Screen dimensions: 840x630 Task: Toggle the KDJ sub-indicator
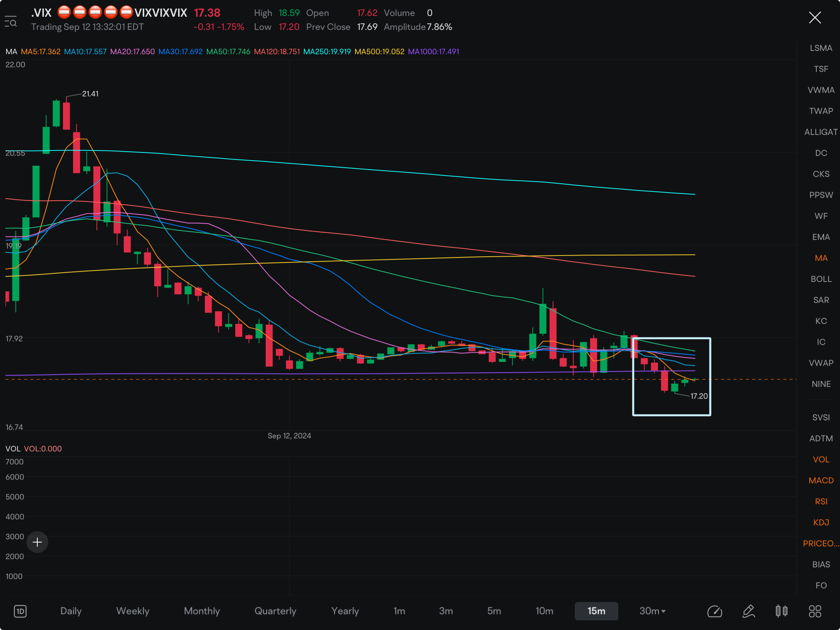click(821, 523)
